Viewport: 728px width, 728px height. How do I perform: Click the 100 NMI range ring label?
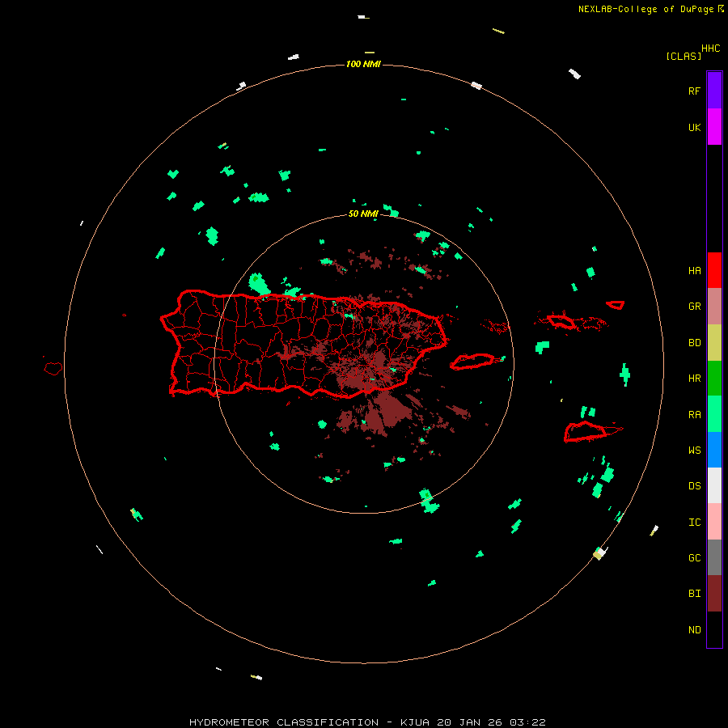(363, 64)
